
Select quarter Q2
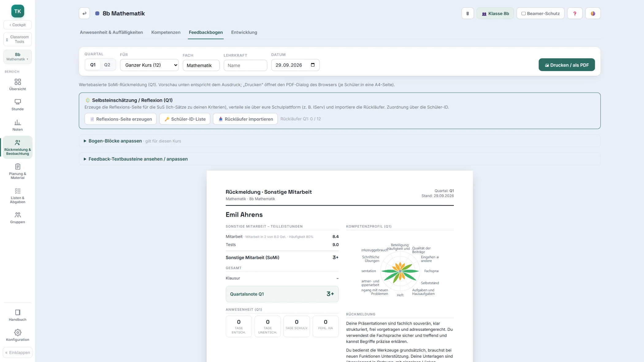(x=107, y=65)
